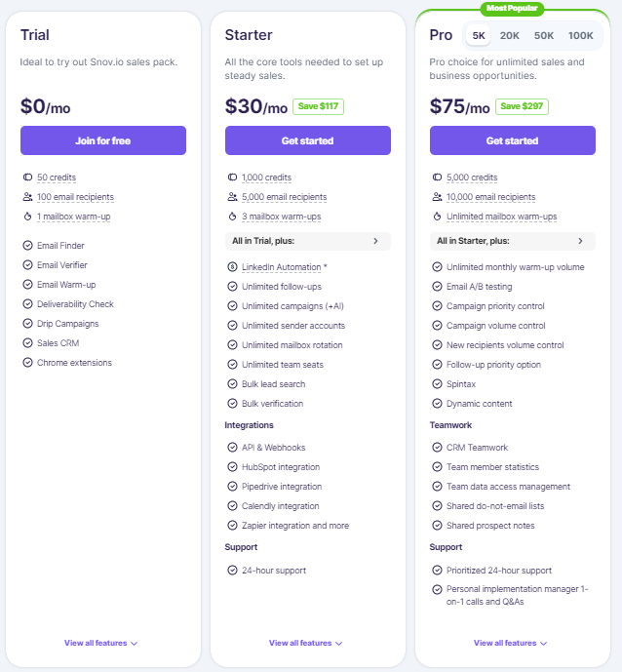Viewport: 622px width, 672px height.
Task: Expand the "All in Starter, plus:" row
Action: (513, 241)
